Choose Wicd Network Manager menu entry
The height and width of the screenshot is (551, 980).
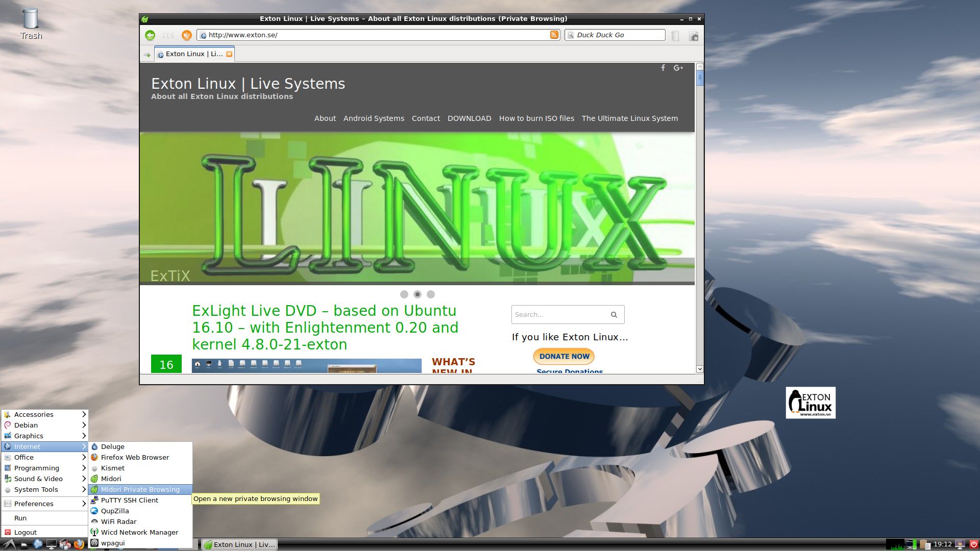139,532
